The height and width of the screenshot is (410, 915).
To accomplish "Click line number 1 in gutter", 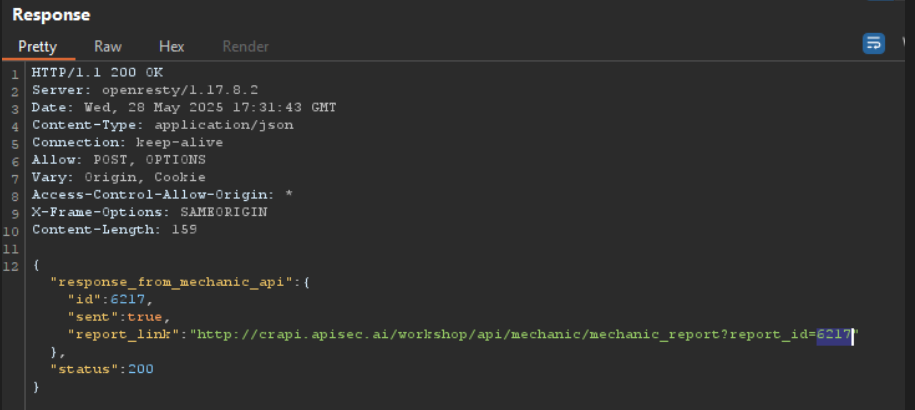I will pyautogui.click(x=14, y=74).
